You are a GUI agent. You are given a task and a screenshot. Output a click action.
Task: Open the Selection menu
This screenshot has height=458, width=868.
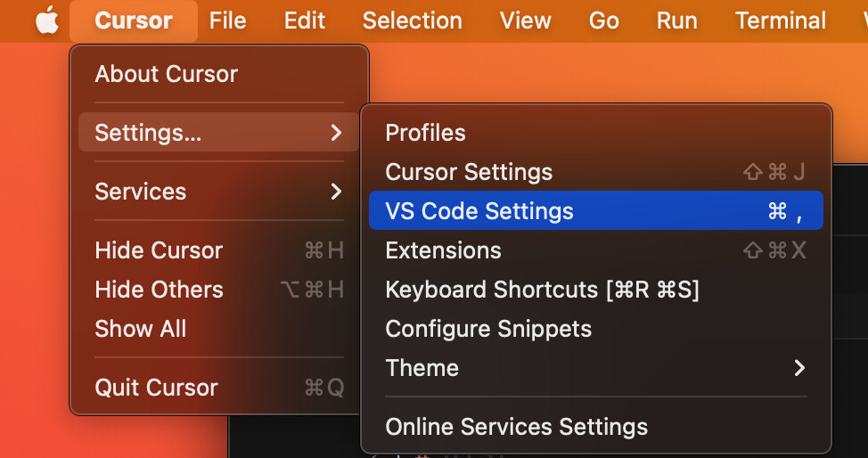413,20
